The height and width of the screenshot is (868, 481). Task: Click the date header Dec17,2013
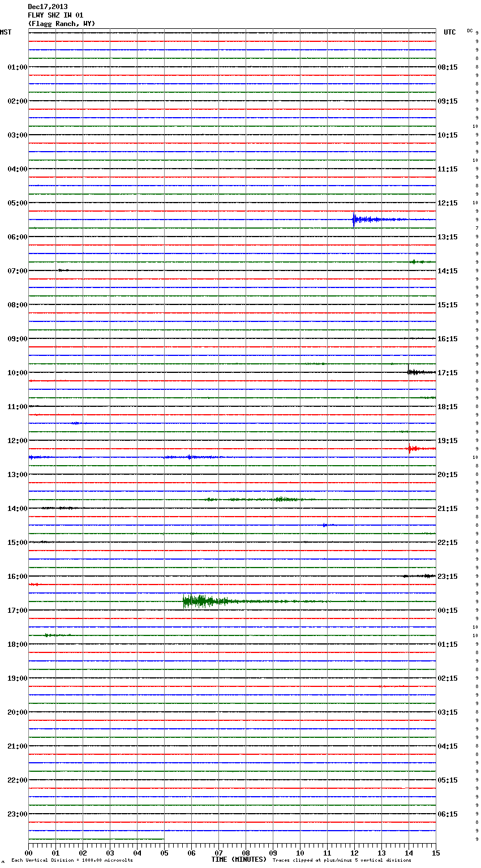coord(48,7)
